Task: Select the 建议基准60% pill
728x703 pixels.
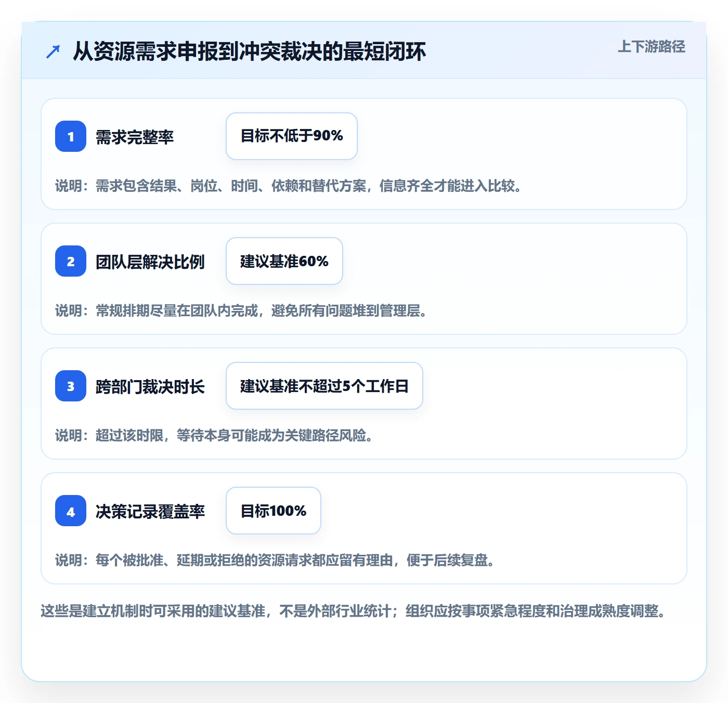Action: coord(284,261)
